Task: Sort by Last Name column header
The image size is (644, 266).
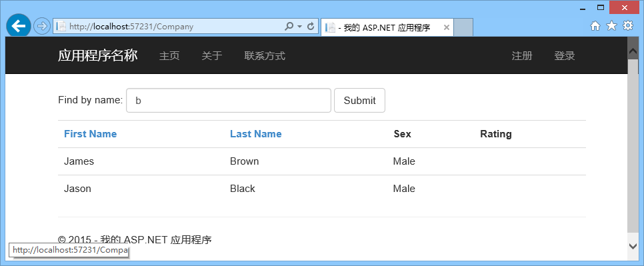Action: pyautogui.click(x=256, y=134)
